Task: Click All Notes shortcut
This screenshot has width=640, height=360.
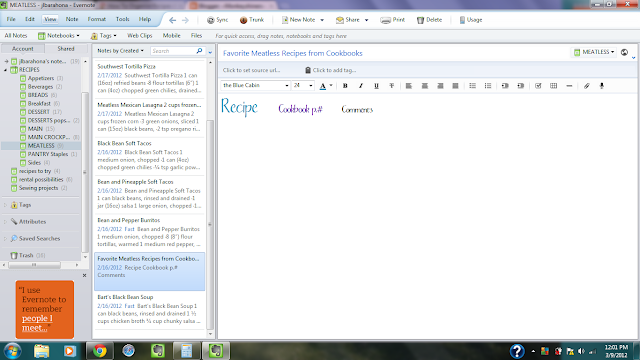Action: click(16, 36)
